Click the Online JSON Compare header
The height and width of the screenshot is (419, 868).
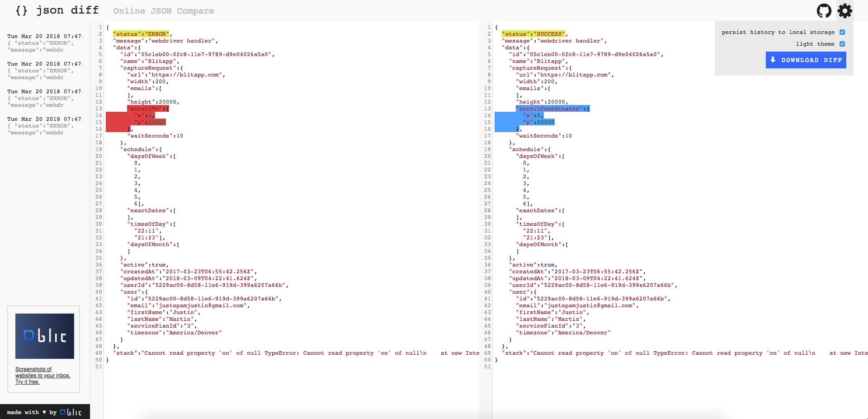click(163, 11)
